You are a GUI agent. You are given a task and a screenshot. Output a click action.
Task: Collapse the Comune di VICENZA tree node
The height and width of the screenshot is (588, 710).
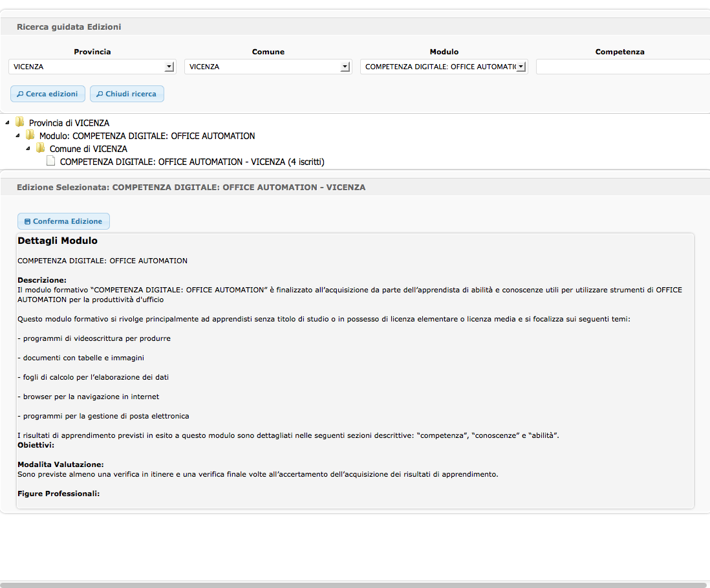28,149
